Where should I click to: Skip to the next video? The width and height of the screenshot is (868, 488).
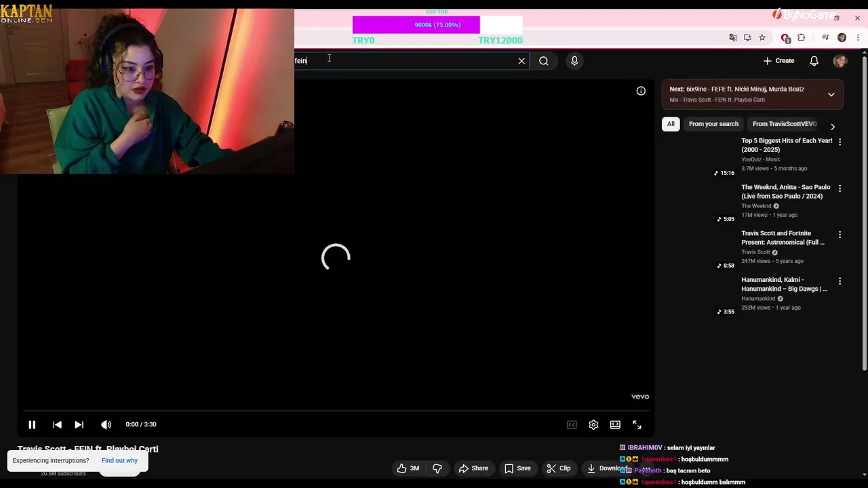click(79, 424)
